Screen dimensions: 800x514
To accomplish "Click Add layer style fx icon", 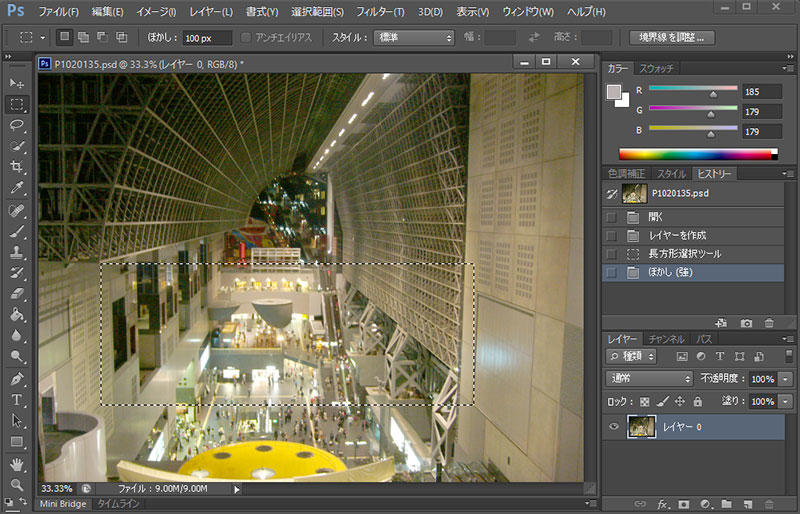I will tap(662, 504).
